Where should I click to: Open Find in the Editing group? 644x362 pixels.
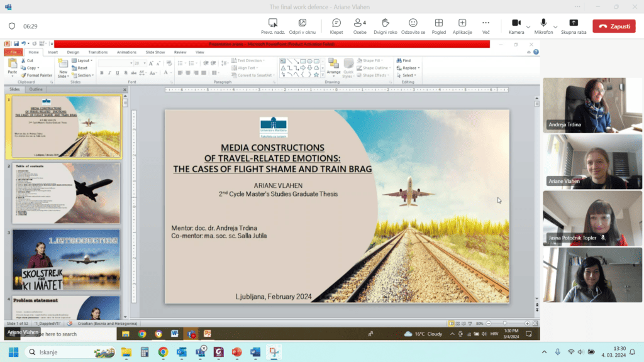click(404, 60)
